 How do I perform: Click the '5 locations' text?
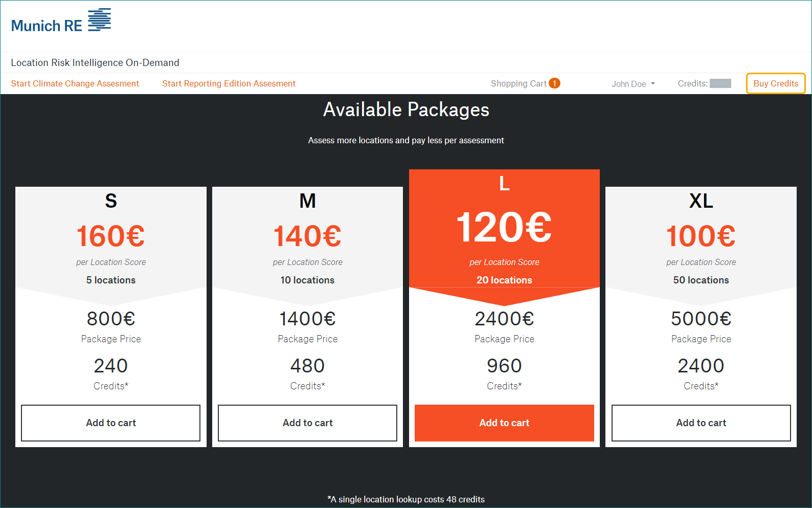coord(111,280)
